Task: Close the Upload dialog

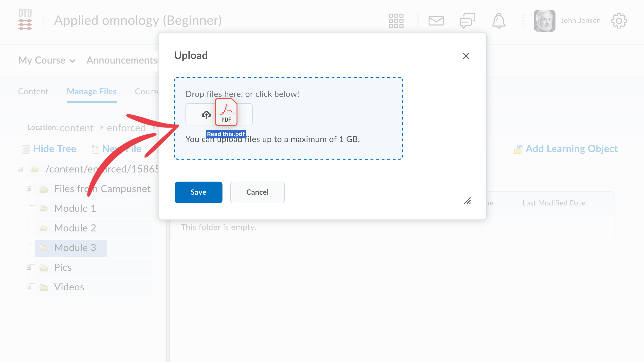Action: 466,56
